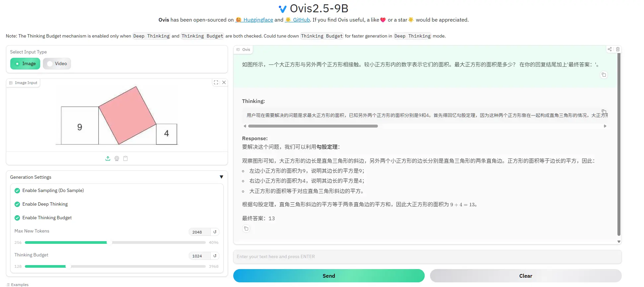Click the Clear button
Screen dimensions: 644x287
click(526, 276)
